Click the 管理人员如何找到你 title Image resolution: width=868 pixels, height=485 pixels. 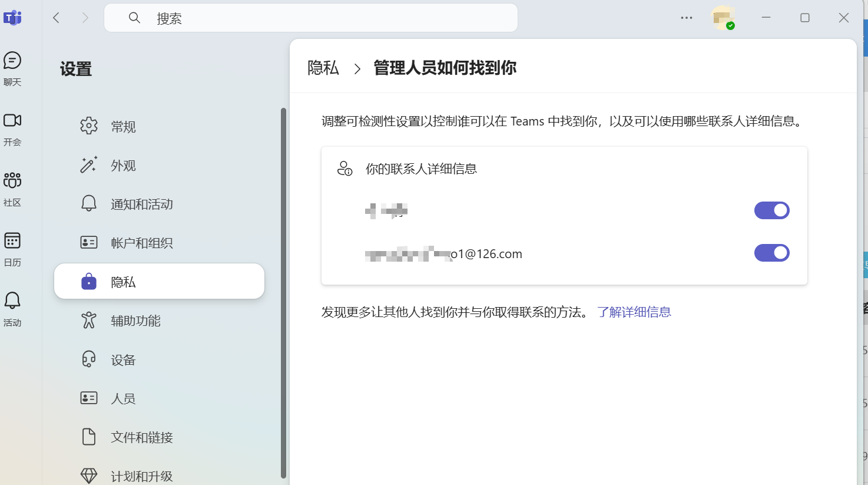coord(445,68)
